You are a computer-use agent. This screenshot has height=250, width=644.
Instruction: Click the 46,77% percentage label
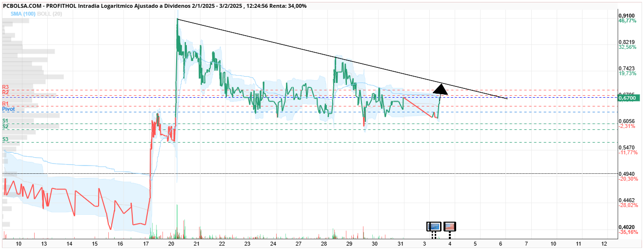627,21
